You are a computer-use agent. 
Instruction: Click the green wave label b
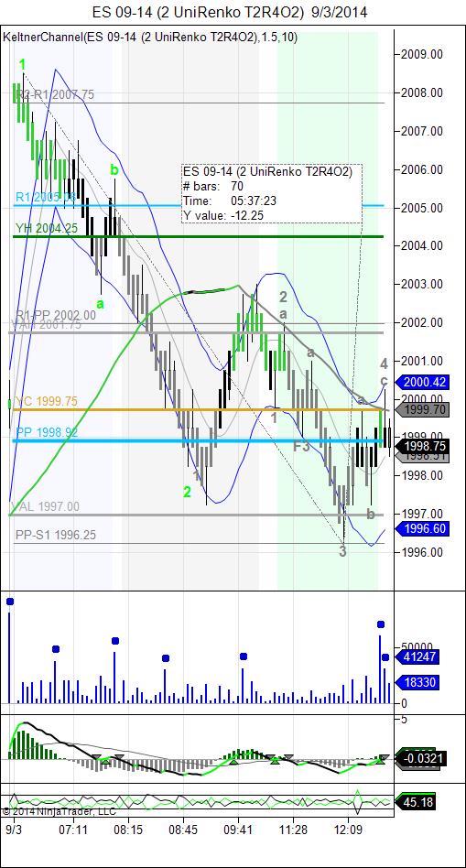click(x=114, y=170)
